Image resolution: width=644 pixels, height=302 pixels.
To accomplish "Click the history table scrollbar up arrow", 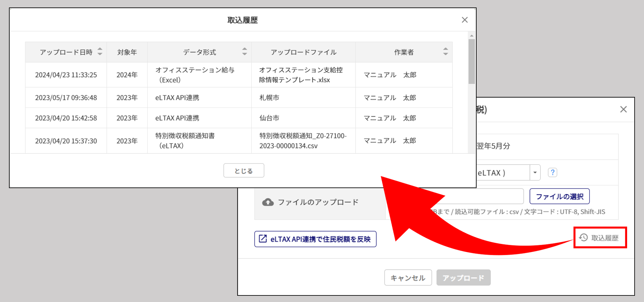I will pos(472,36).
